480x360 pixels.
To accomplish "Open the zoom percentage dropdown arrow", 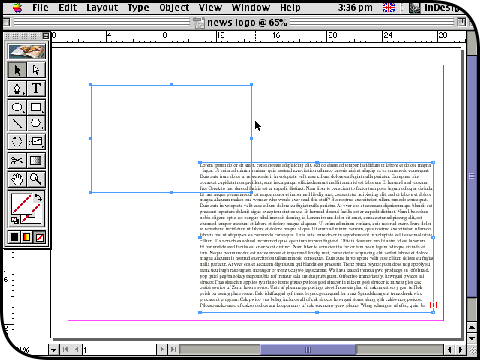I will (53, 350).
